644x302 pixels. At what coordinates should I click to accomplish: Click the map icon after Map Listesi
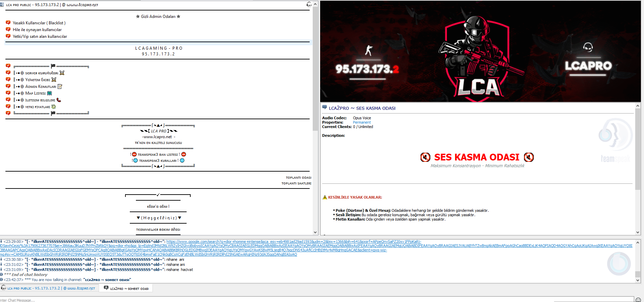tap(49, 93)
